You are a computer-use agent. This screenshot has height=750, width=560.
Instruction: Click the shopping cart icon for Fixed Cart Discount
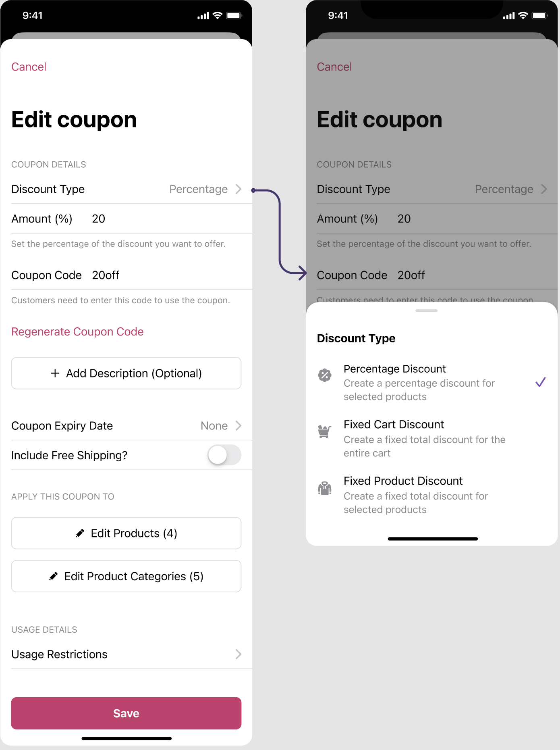click(x=324, y=431)
